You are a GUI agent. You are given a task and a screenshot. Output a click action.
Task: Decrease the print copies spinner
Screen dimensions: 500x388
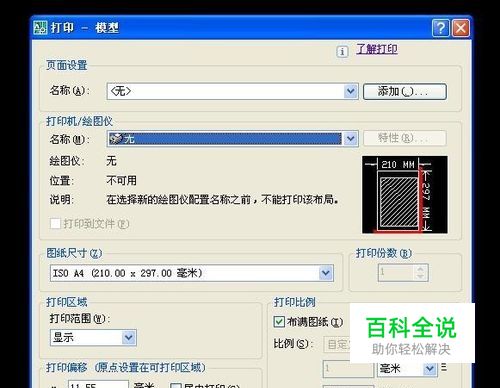coord(420,277)
